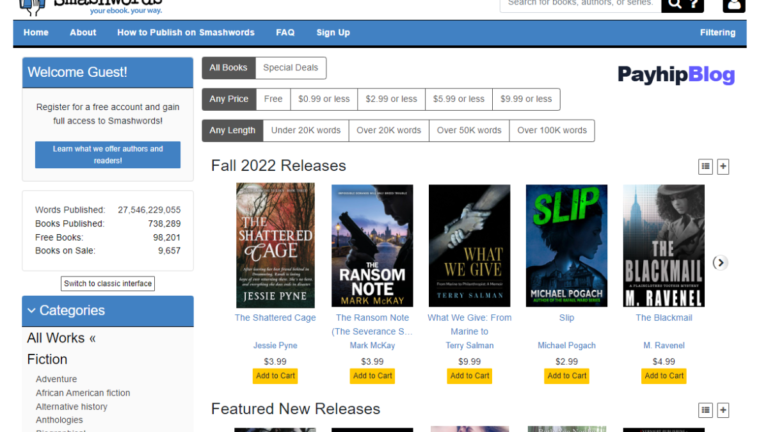Image resolution: width=768 pixels, height=432 pixels.
Task: Filter by Free books
Action: (273, 99)
